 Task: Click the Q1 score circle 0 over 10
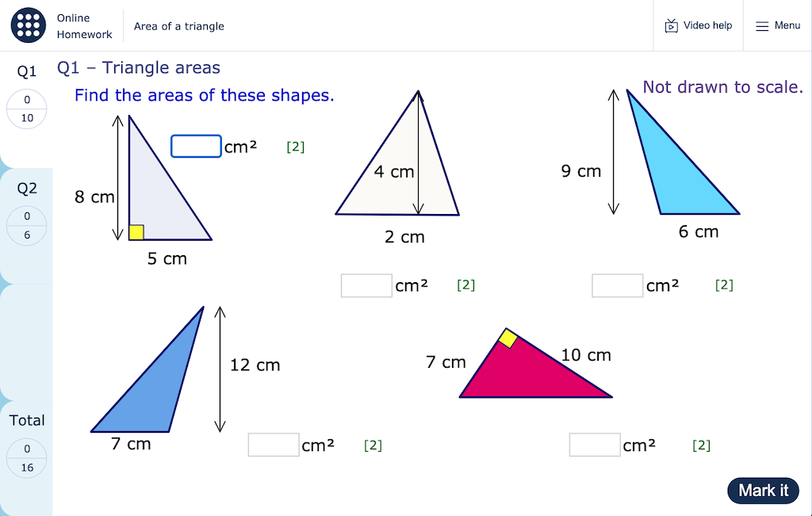coord(27,109)
